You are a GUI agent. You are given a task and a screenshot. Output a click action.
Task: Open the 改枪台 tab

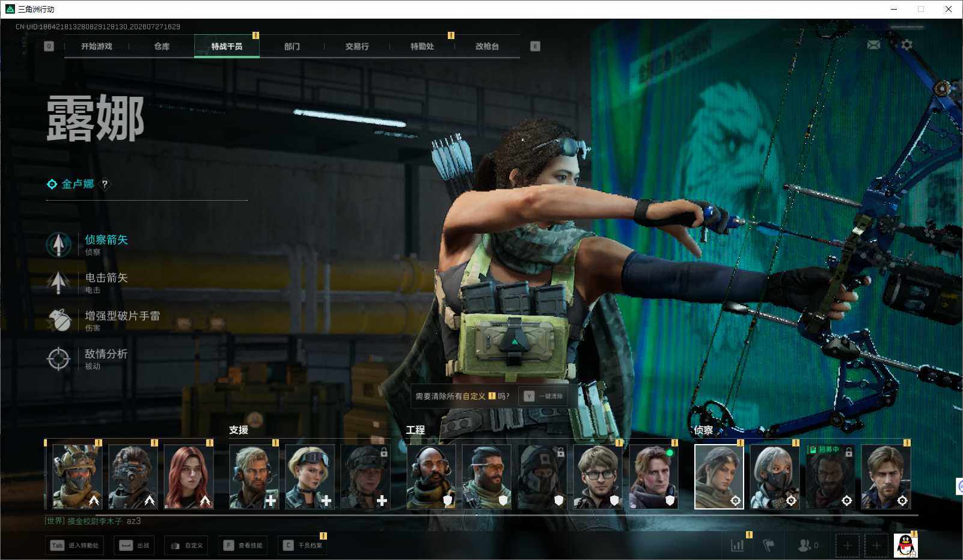point(487,46)
